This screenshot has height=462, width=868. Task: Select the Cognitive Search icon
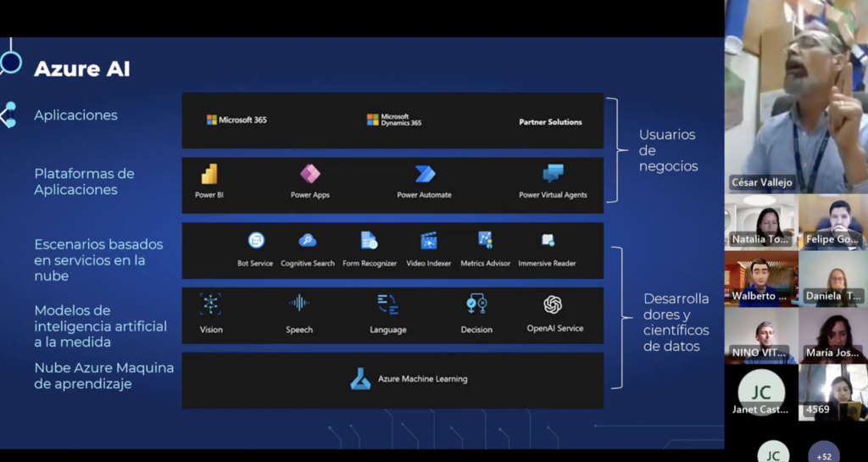307,240
